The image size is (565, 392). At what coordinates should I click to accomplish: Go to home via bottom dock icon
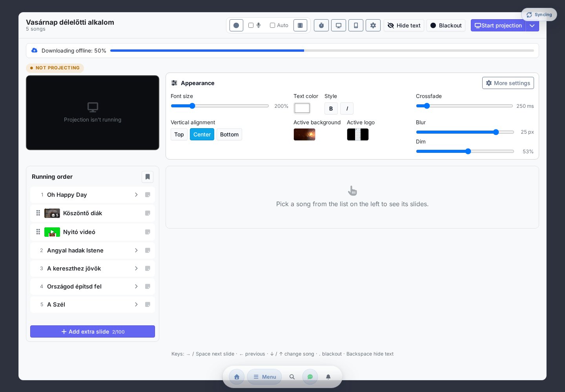coord(237,377)
